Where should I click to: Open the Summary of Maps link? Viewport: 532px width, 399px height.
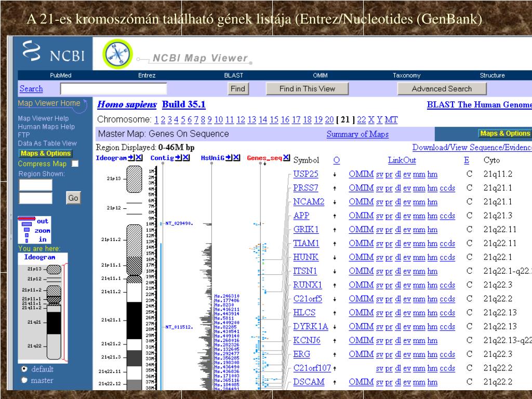357,134
